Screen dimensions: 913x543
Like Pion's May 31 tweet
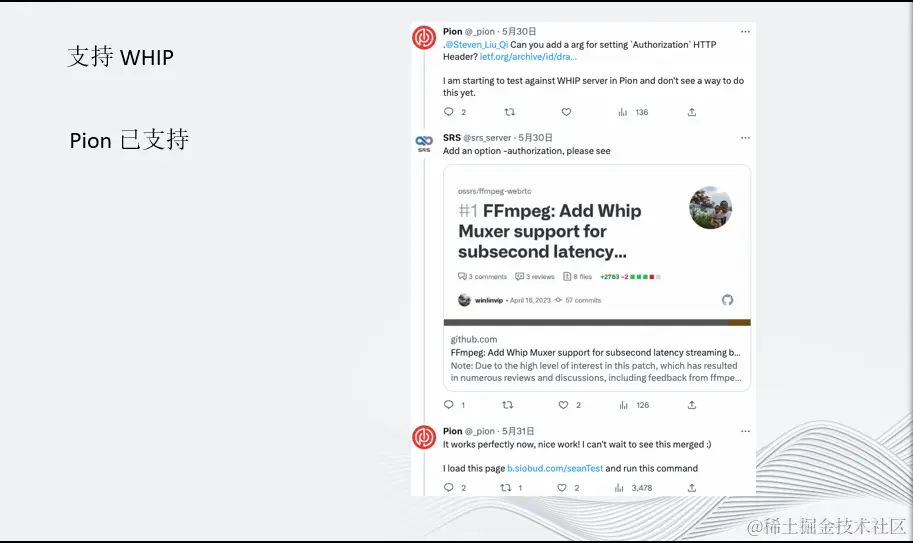click(x=562, y=488)
